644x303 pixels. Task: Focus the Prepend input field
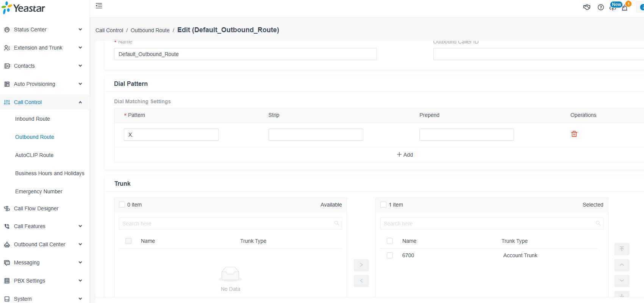pyautogui.click(x=467, y=135)
